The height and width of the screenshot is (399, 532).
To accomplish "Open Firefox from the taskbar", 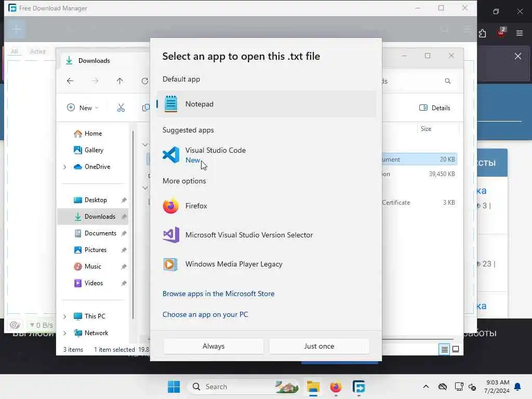I will [336, 387].
